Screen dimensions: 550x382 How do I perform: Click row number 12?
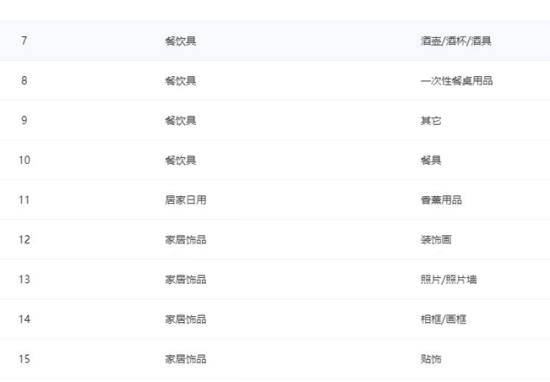coord(24,240)
